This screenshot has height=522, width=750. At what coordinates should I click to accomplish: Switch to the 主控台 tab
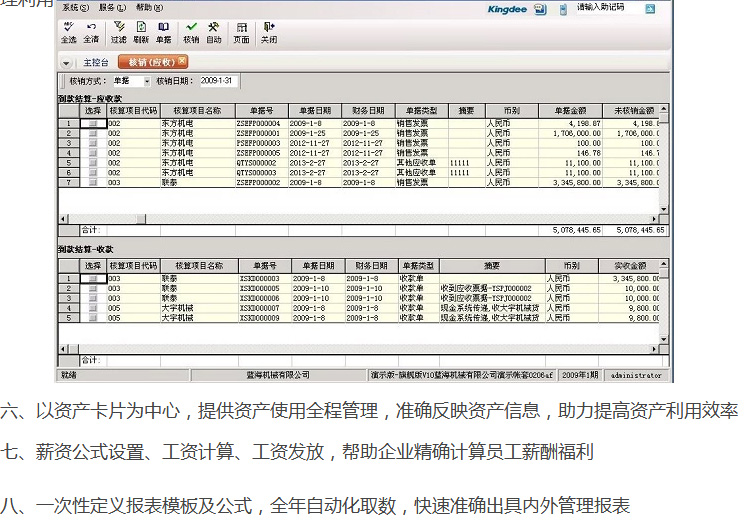pyautogui.click(x=96, y=63)
